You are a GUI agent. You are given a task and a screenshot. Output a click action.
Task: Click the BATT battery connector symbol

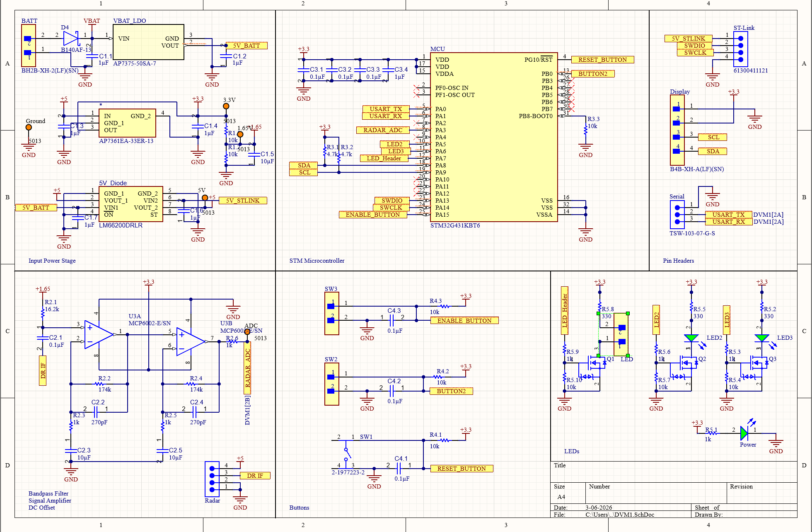pos(28,46)
